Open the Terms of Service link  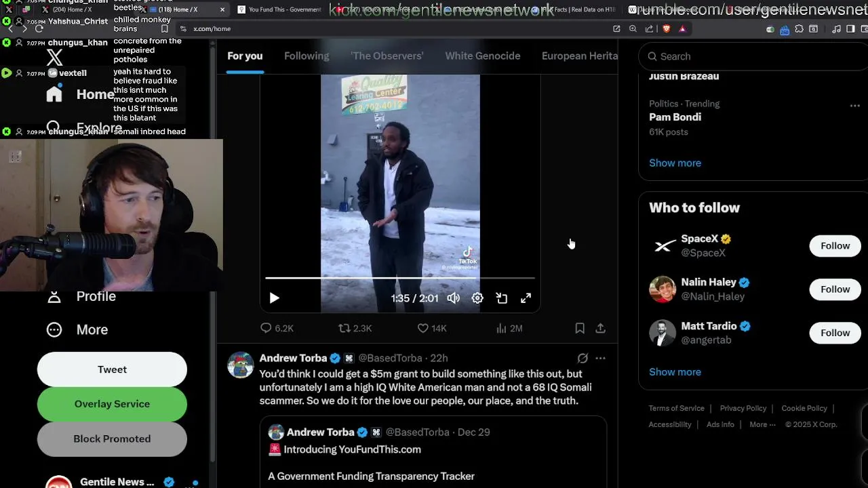[x=676, y=408]
